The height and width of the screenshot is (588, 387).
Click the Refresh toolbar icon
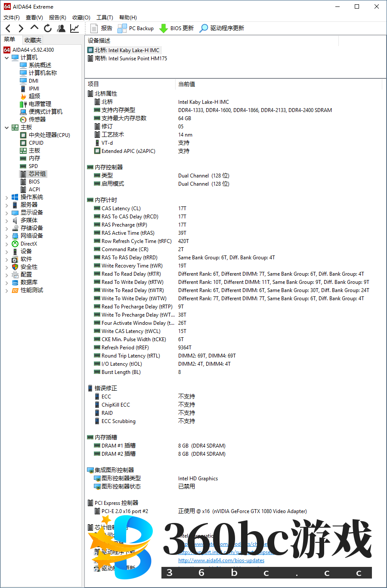48,28
